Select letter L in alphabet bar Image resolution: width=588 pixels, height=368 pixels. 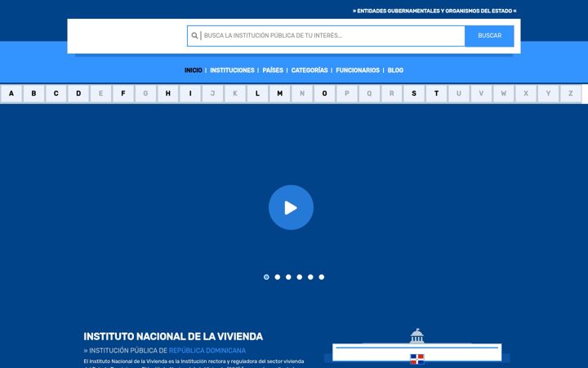click(257, 93)
